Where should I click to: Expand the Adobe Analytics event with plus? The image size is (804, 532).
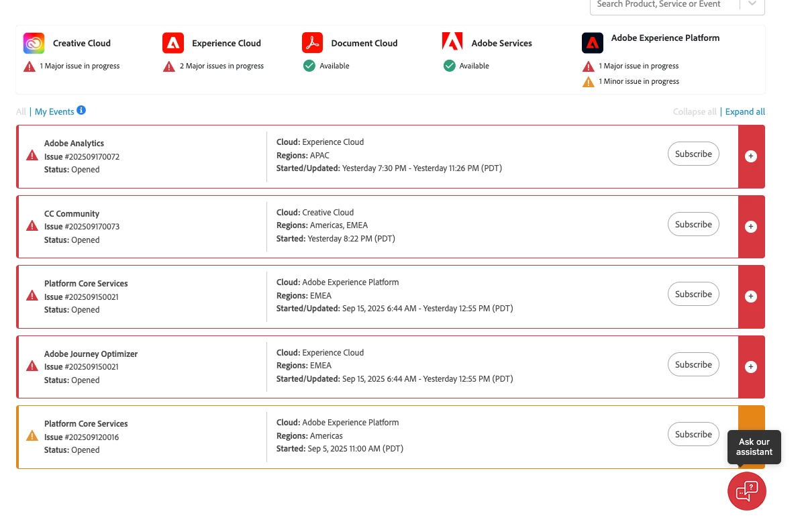pyautogui.click(x=751, y=156)
